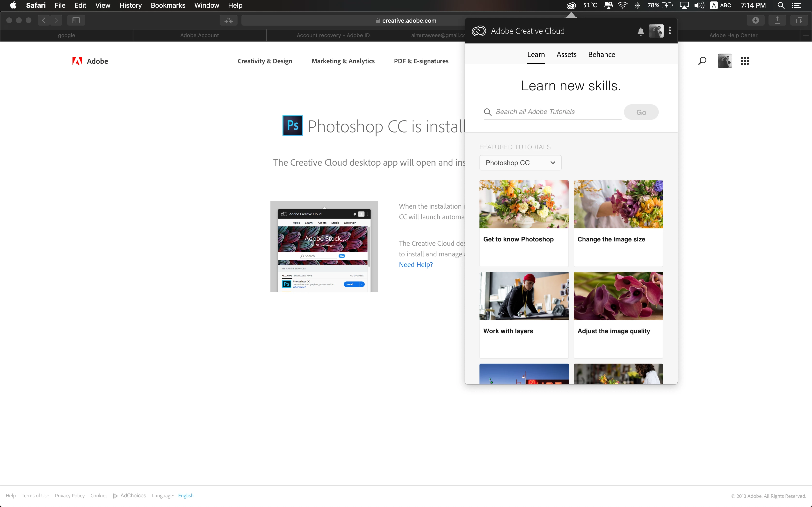Expand the PDF & E-signatures menu

[x=421, y=61]
